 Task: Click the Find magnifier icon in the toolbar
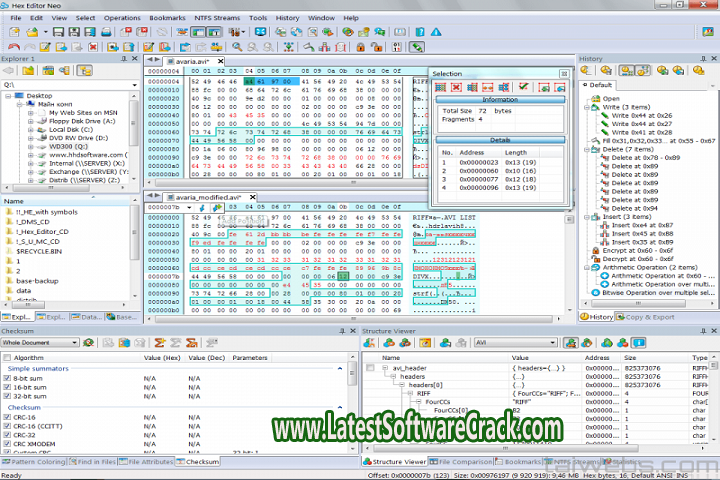pos(238,47)
